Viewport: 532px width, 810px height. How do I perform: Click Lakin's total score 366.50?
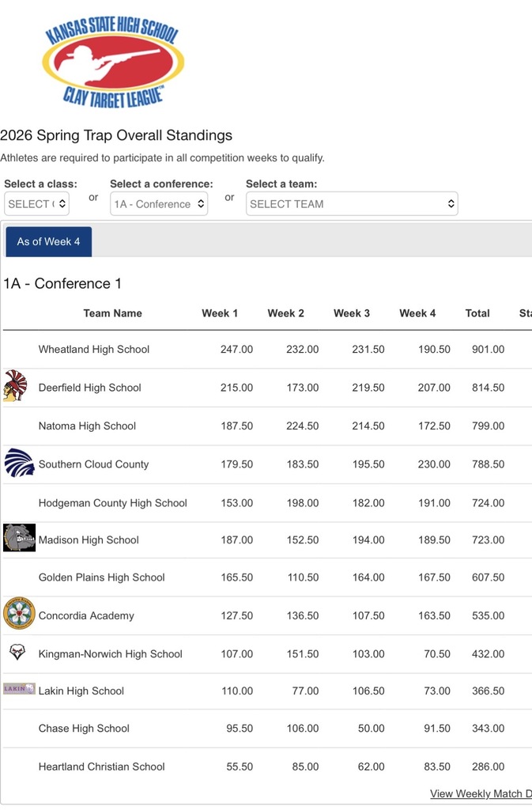[x=489, y=691]
